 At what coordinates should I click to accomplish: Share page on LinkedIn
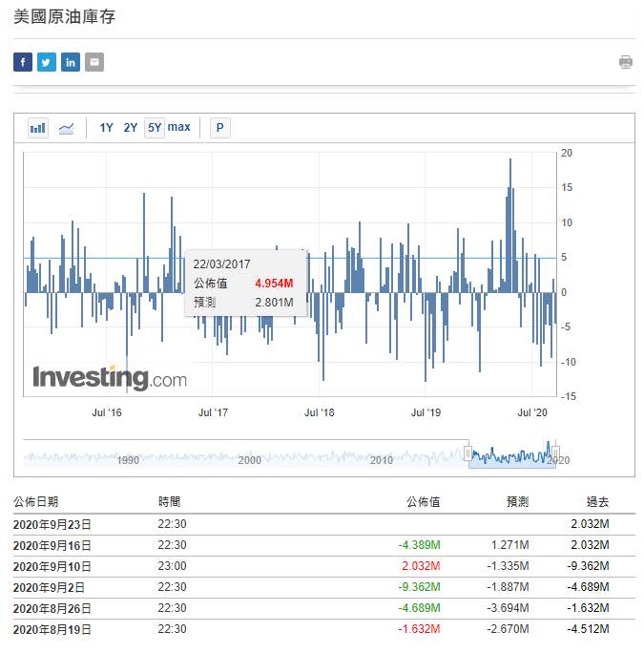coord(71,62)
